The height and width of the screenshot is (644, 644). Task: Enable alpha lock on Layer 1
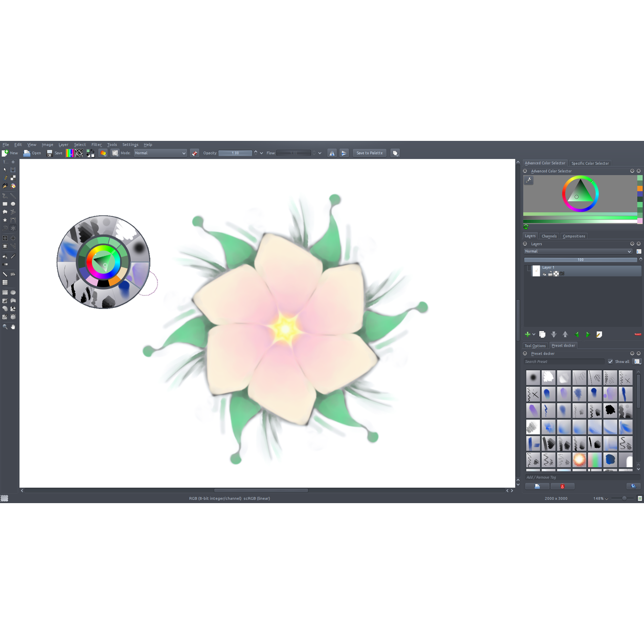[556, 274]
